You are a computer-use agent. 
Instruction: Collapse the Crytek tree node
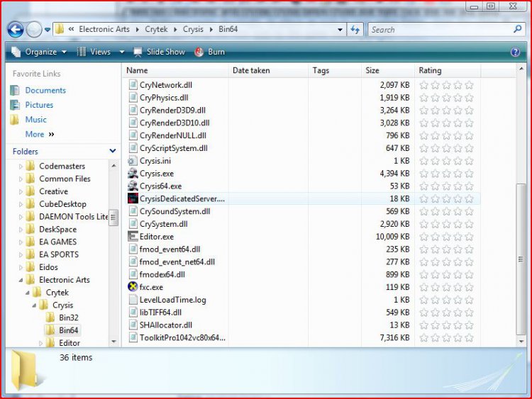[x=28, y=293]
